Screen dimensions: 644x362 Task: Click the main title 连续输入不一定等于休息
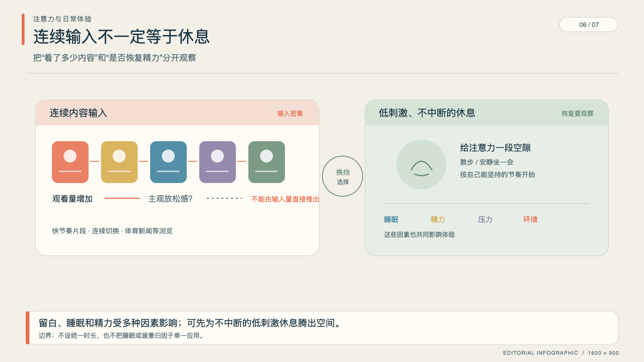[x=122, y=37]
